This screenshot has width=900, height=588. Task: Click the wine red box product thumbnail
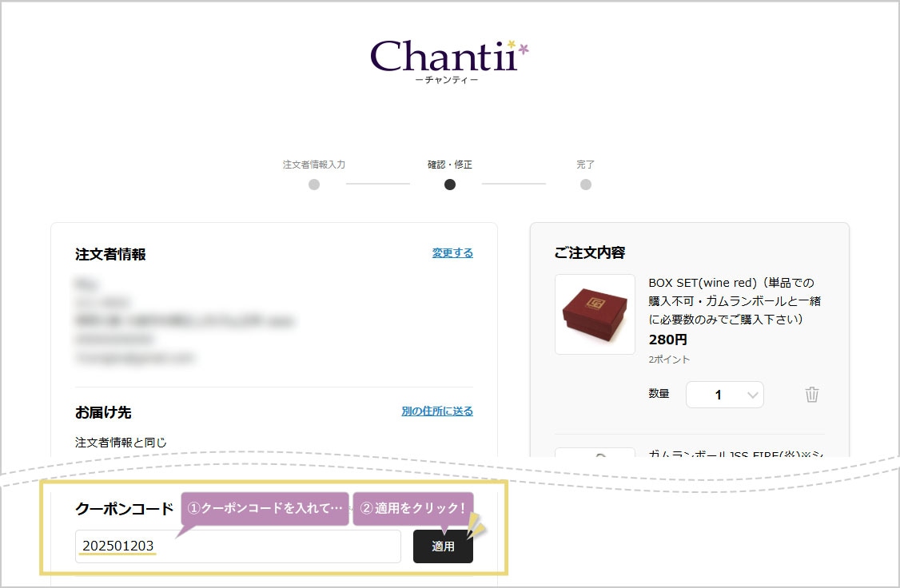tap(595, 314)
